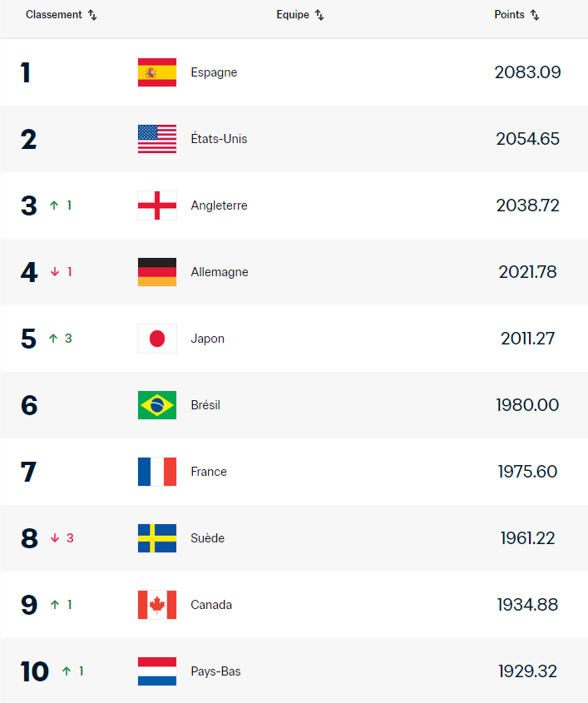This screenshot has width=588, height=703.
Task: Open the Espagne team entry
Action: click(214, 72)
